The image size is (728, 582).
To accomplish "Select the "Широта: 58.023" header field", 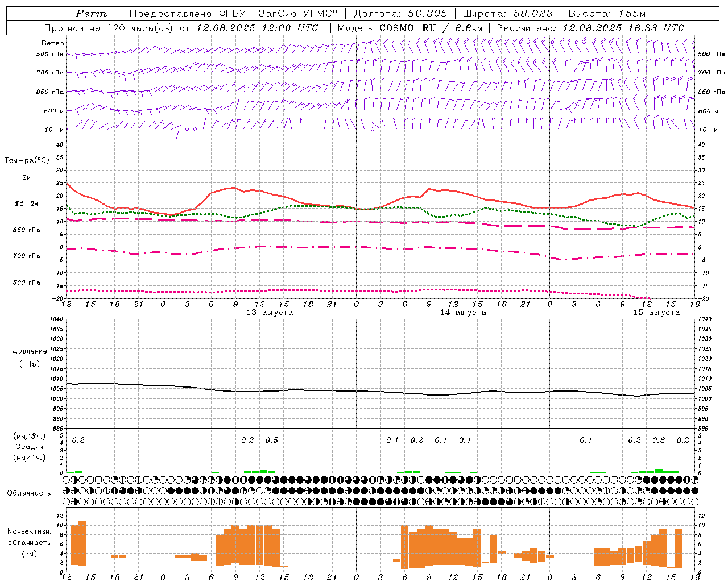I will pos(507,14).
